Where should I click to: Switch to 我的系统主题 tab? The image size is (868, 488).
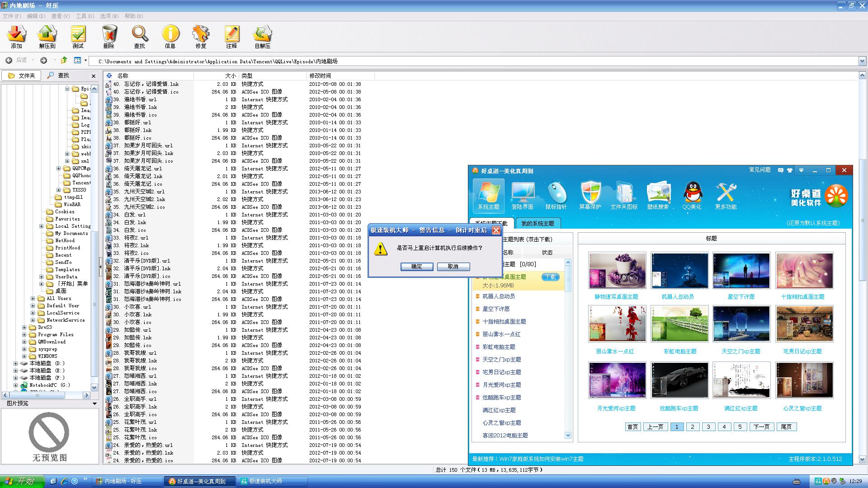(538, 223)
